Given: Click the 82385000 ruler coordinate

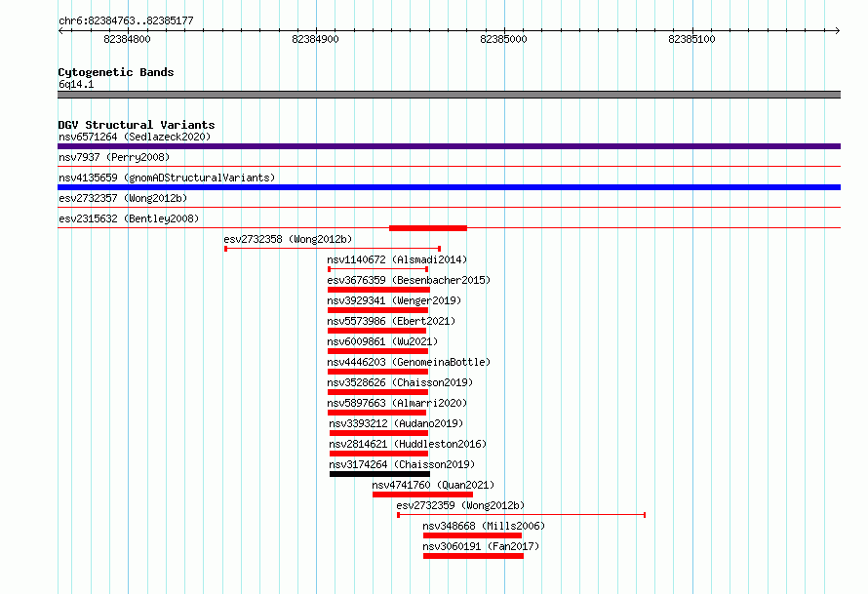Looking at the screenshot, I should click(503, 39).
